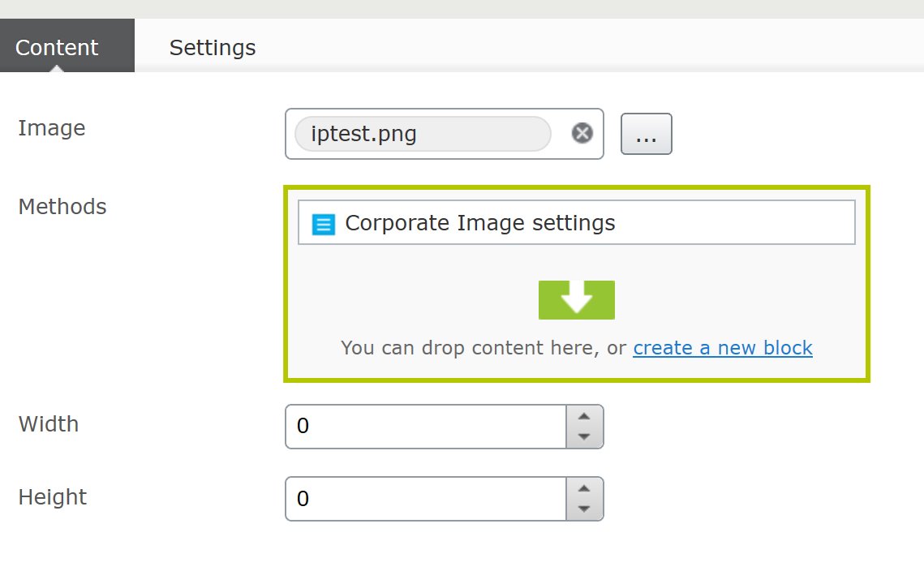Switch to the Settings tab

click(212, 48)
